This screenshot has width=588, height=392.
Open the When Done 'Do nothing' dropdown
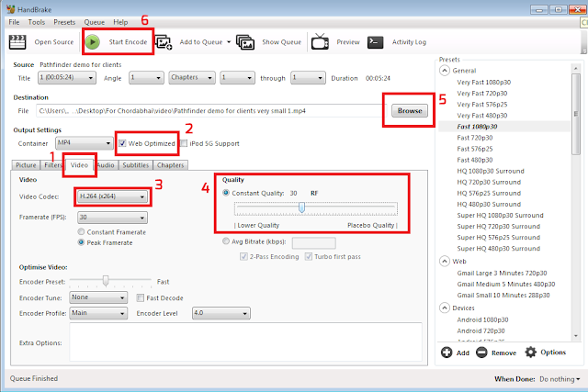coord(560,379)
